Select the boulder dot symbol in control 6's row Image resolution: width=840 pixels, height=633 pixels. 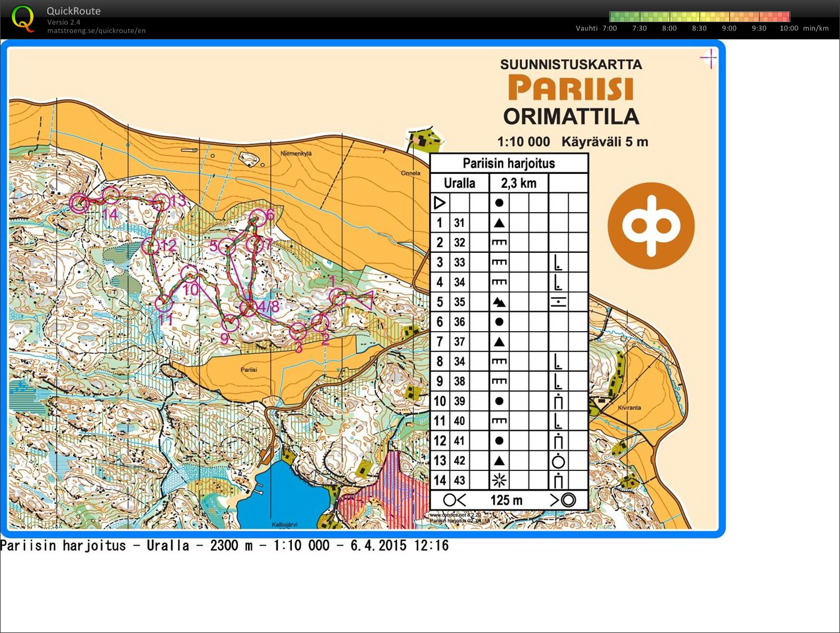[x=499, y=322]
